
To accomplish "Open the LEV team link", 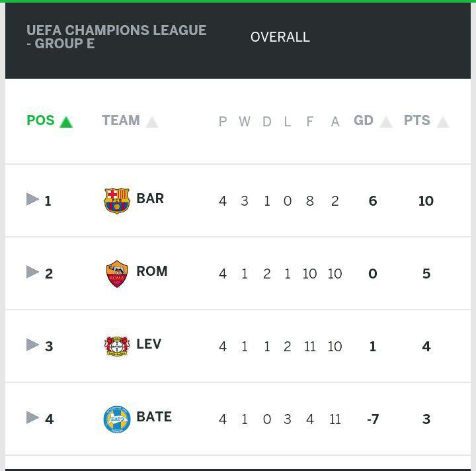I will pyautogui.click(x=149, y=344).
